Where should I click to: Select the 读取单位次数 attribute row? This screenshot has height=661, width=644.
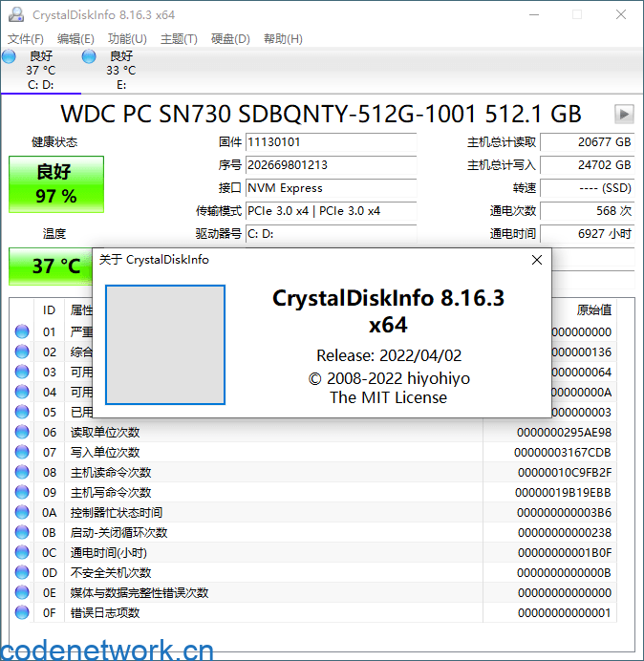[x=313, y=432]
